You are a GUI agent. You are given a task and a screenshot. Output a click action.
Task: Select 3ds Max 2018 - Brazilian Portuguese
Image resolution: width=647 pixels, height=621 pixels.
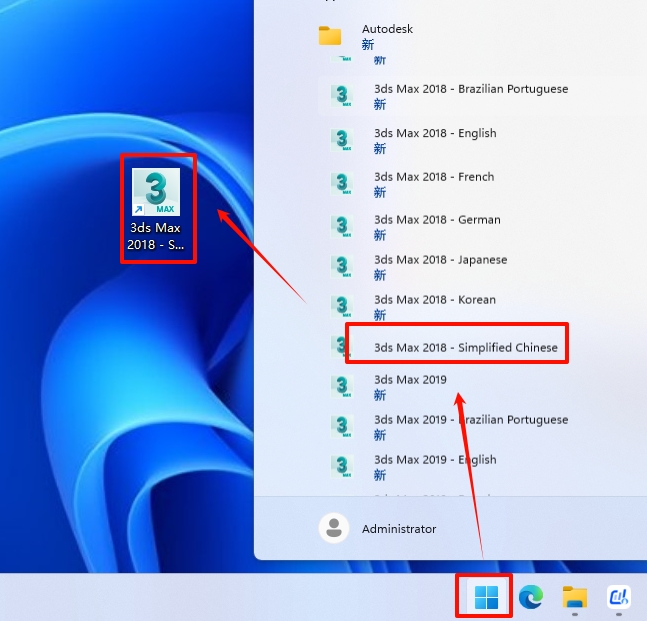click(470, 89)
